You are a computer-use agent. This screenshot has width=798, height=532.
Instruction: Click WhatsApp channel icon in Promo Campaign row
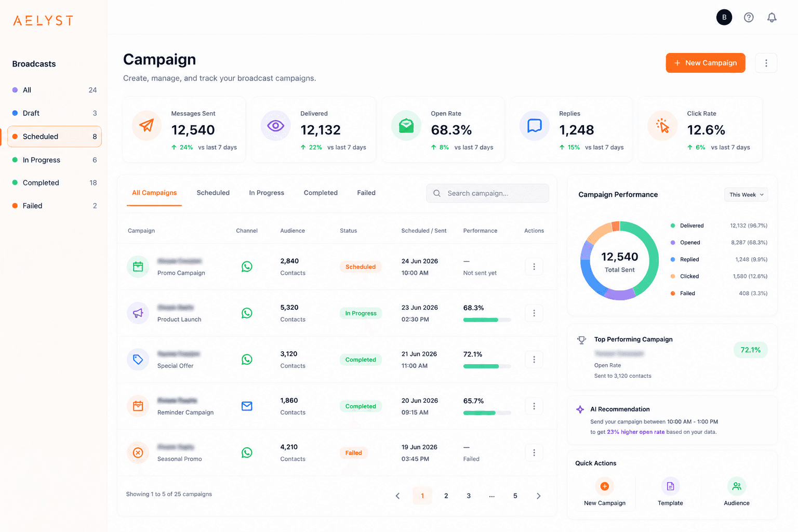pos(247,267)
